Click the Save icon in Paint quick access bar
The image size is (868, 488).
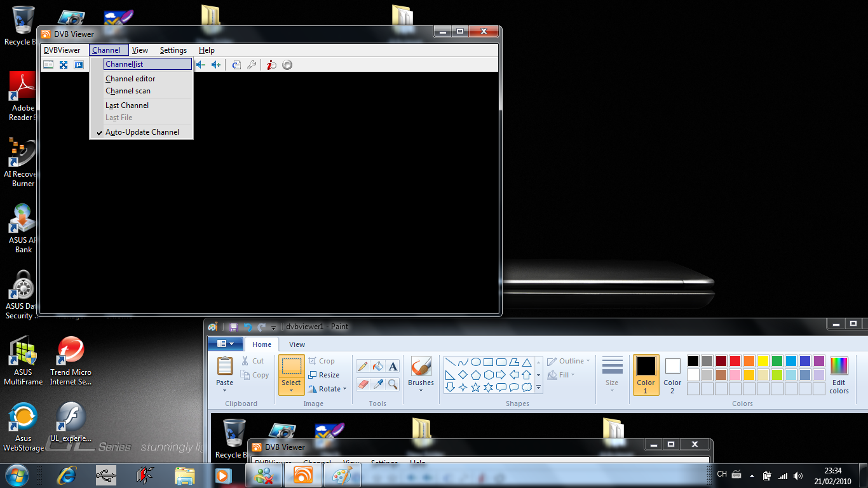click(x=233, y=327)
